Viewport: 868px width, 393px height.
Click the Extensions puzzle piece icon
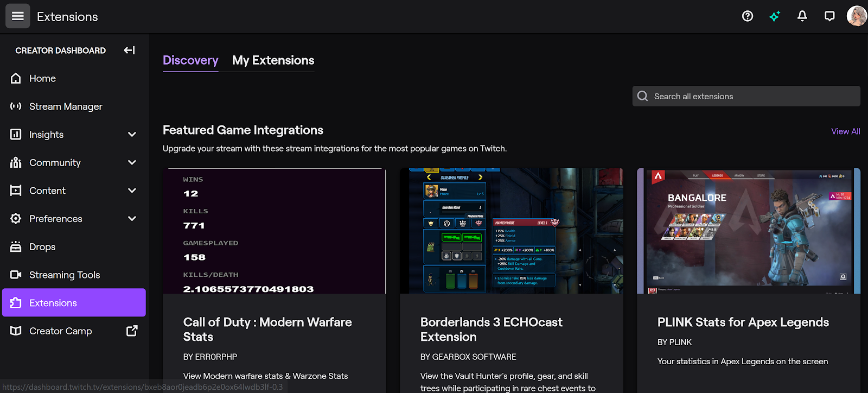tap(16, 303)
